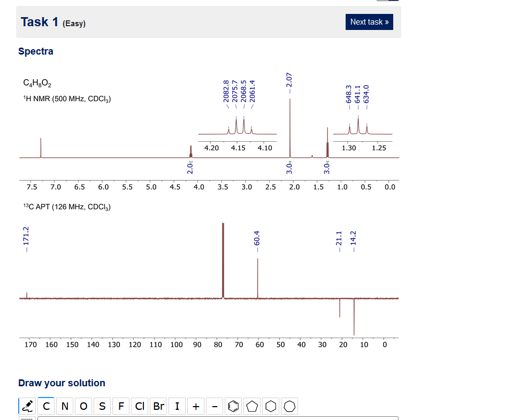Select the sulfur atom button
The image size is (512, 420).
point(102,406)
